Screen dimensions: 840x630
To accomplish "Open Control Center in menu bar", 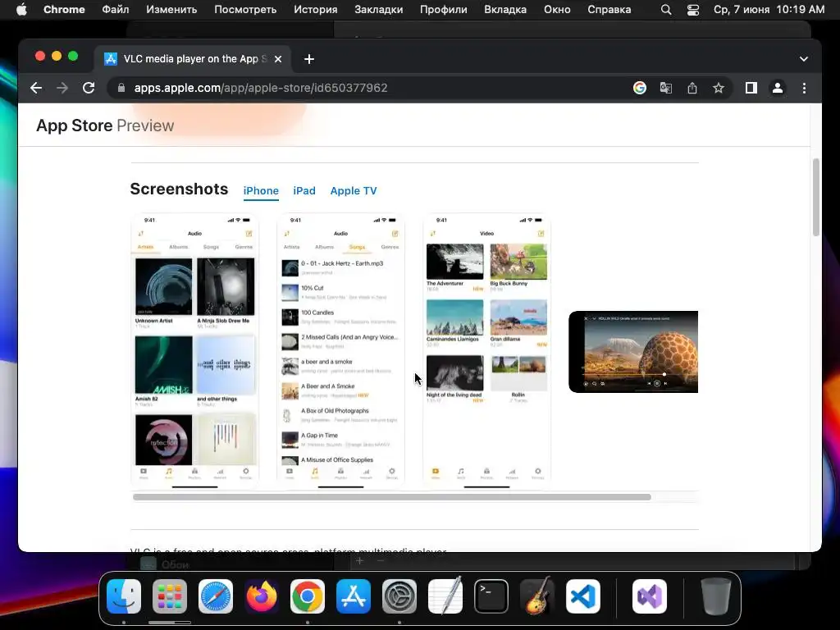I will 693,10.
